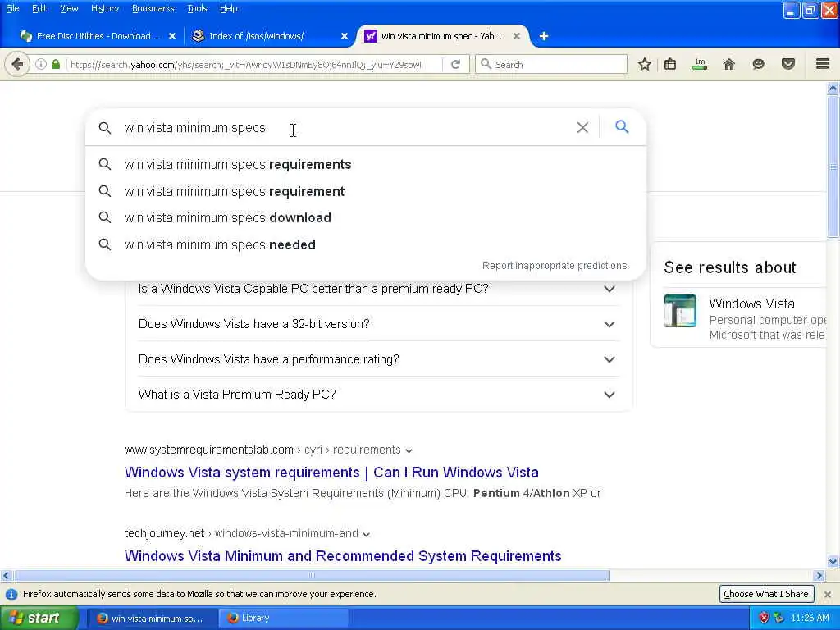The height and width of the screenshot is (630, 840).
Task: Dismiss the Firefox data notification bar
Action: click(x=828, y=594)
